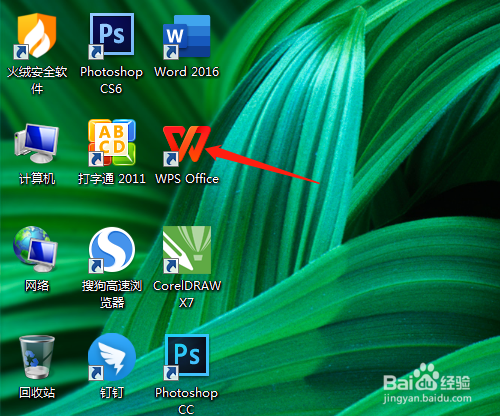Screen dimensions: 500x416
Task: Click the "计算机" label text
Action: click(x=37, y=179)
